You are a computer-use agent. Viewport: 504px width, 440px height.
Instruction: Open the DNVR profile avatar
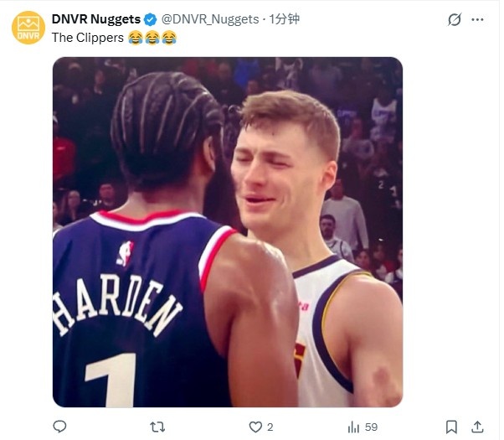pos(28,28)
